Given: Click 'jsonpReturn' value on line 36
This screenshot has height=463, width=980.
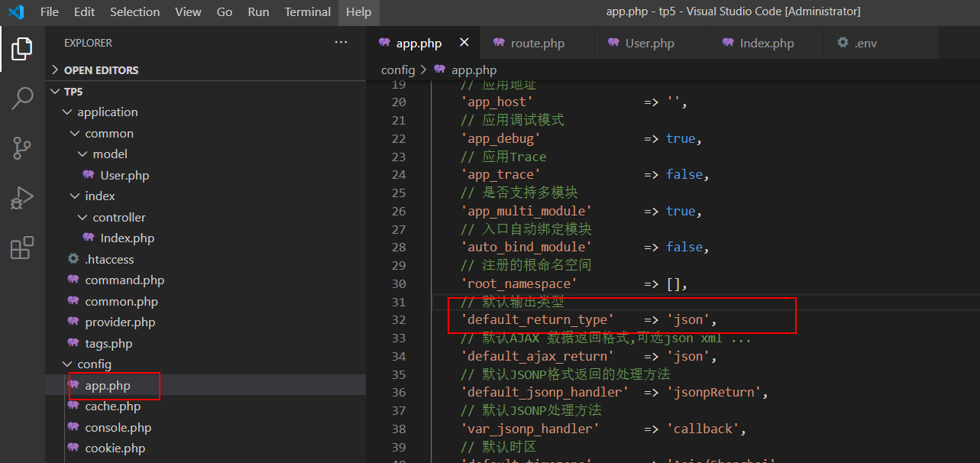Looking at the screenshot, I should click(x=714, y=392).
